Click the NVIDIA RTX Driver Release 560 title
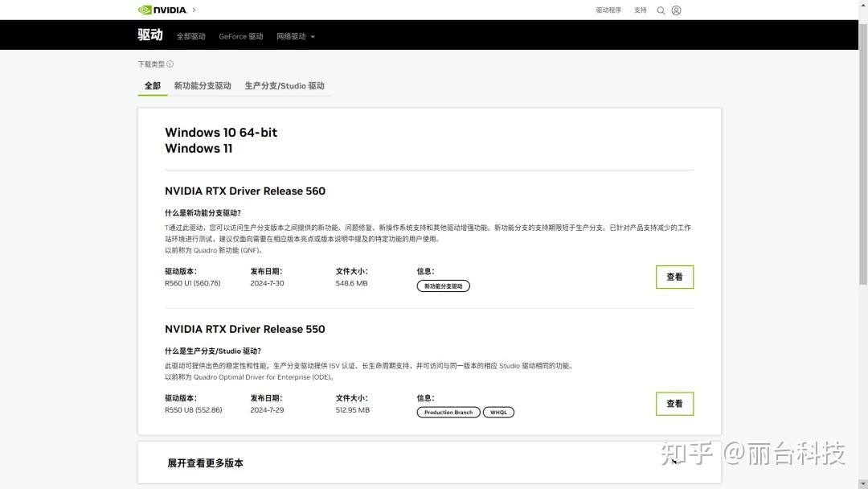The height and width of the screenshot is (489, 868). (245, 191)
